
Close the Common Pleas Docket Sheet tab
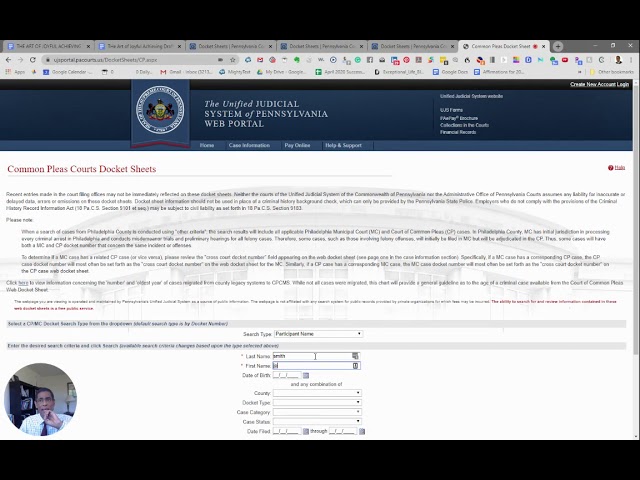coord(543,47)
